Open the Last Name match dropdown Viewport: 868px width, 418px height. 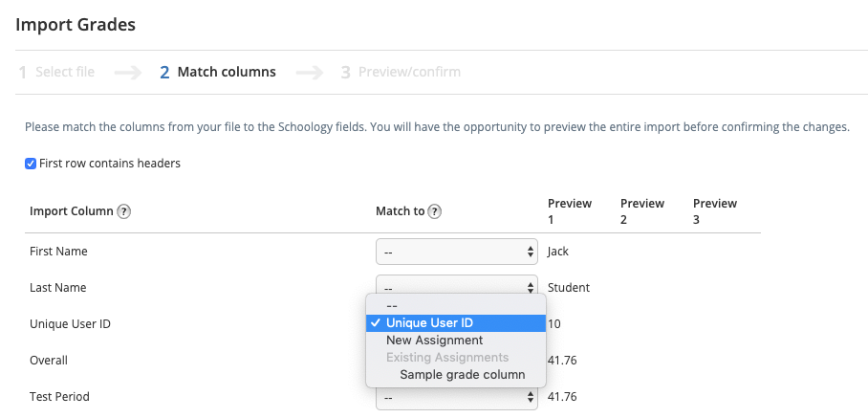(456, 287)
